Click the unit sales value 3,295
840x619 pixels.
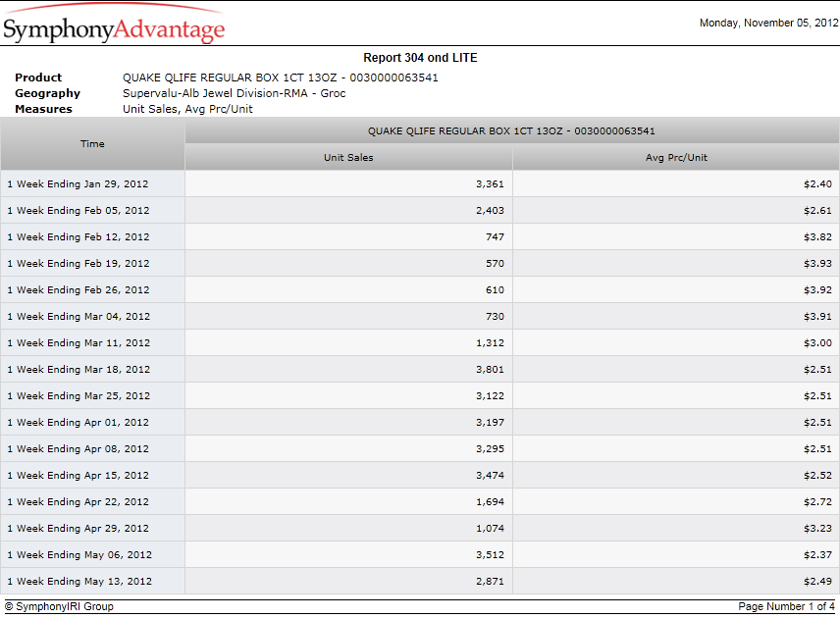pyautogui.click(x=491, y=449)
